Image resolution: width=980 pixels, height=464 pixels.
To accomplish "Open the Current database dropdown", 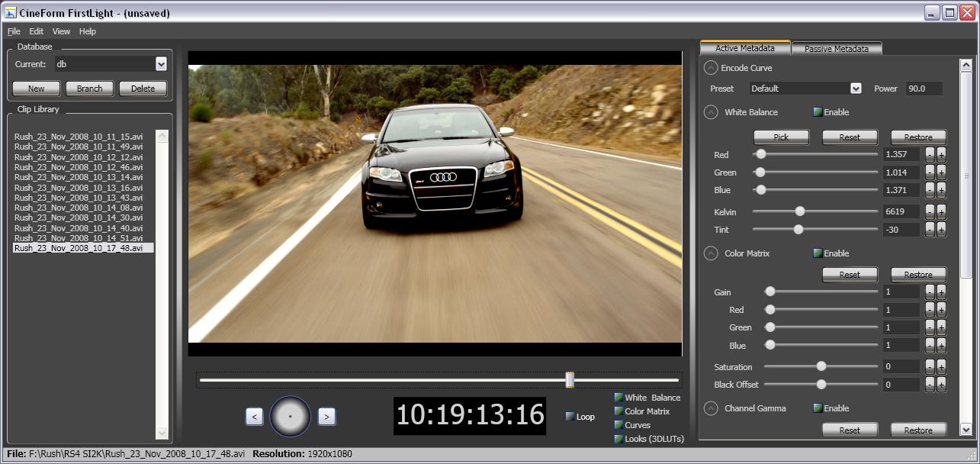I will point(161,64).
